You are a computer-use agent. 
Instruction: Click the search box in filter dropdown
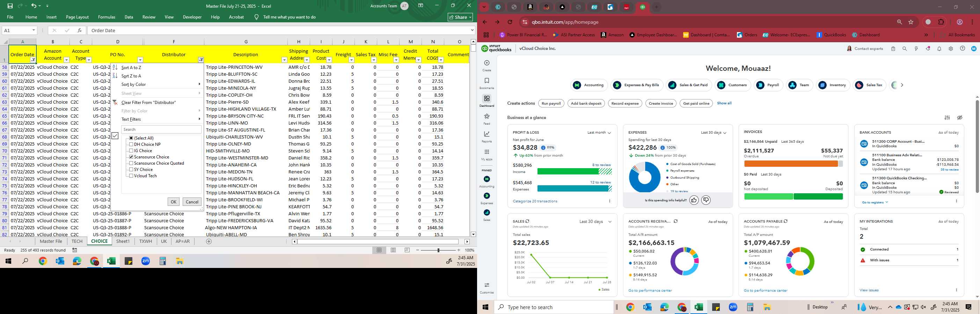coord(161,129)
